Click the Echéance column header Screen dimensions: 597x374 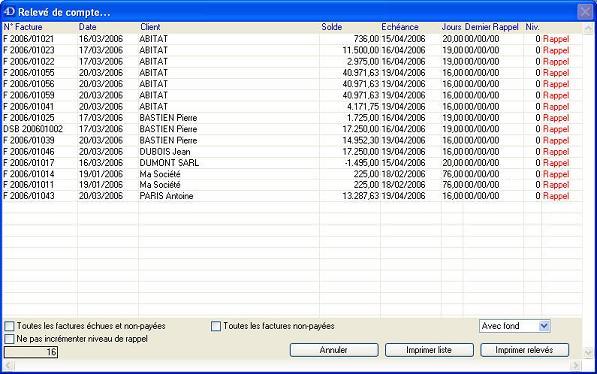coord(400,27)
